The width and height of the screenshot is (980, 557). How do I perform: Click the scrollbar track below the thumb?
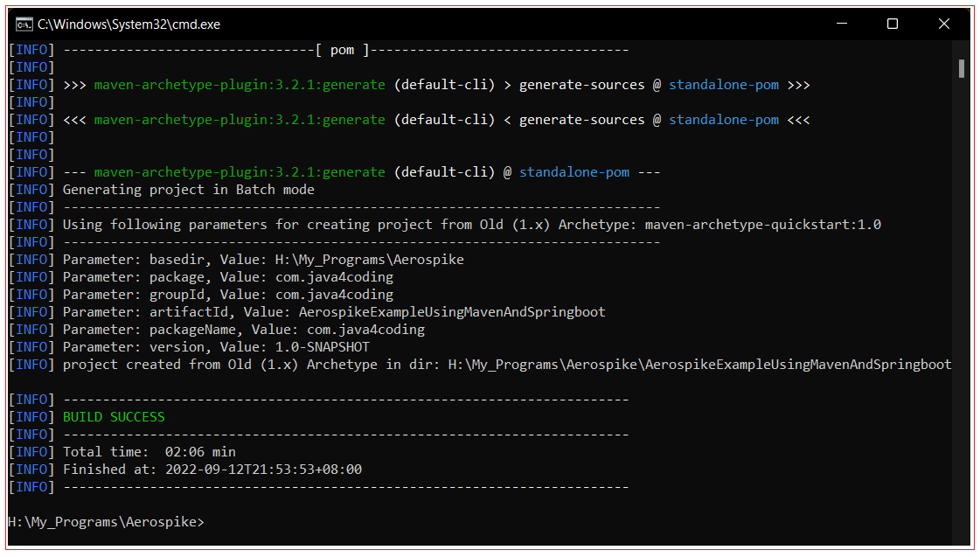coord(963,306)
